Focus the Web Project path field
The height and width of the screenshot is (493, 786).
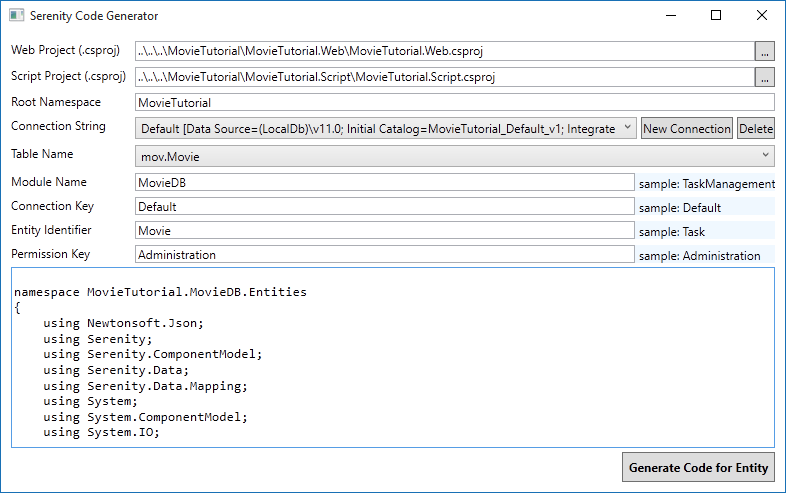coord(444,50)
